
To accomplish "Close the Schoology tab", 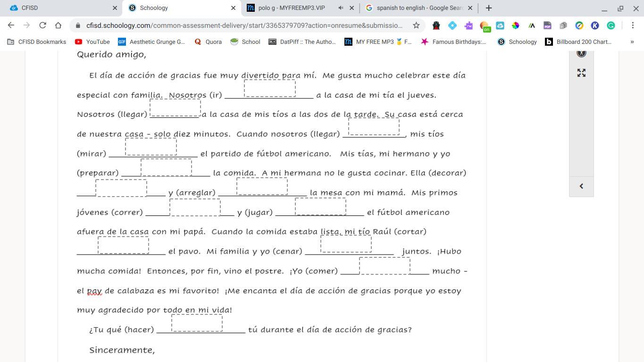I will pyautogui.click(x=233, y=8).
